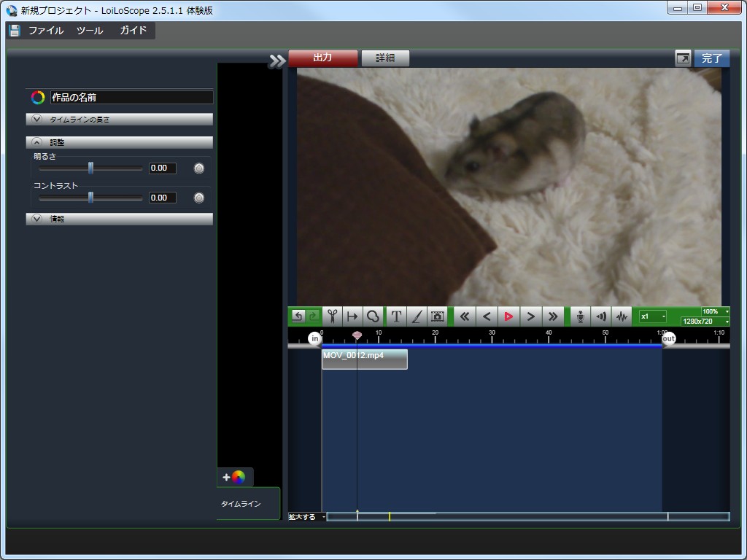Click the out point marker
Image resolution: width=747 pixels, height=560 pixels.
coord(669,338)
